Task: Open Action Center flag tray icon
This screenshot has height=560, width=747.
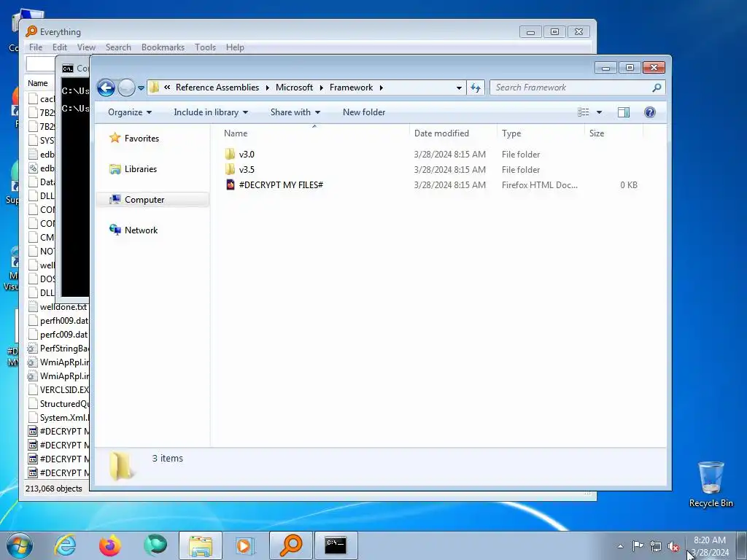Action: tap(638, 546)
